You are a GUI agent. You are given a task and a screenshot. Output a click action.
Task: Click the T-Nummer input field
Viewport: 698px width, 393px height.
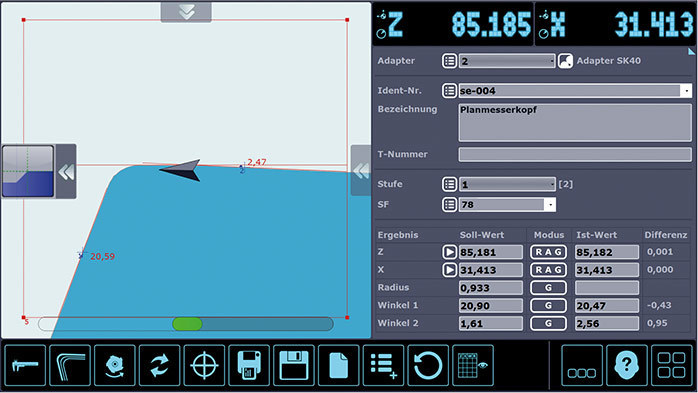point(575,154)
